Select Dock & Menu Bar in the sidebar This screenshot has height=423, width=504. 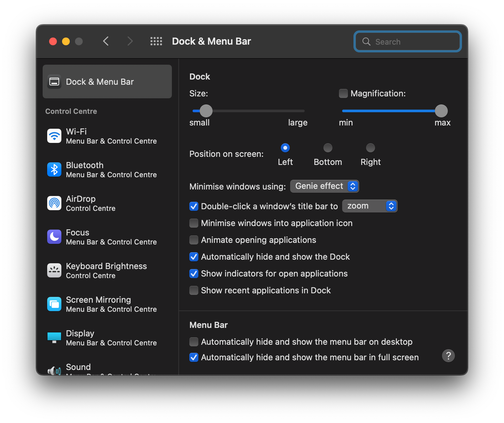point(107,81)
